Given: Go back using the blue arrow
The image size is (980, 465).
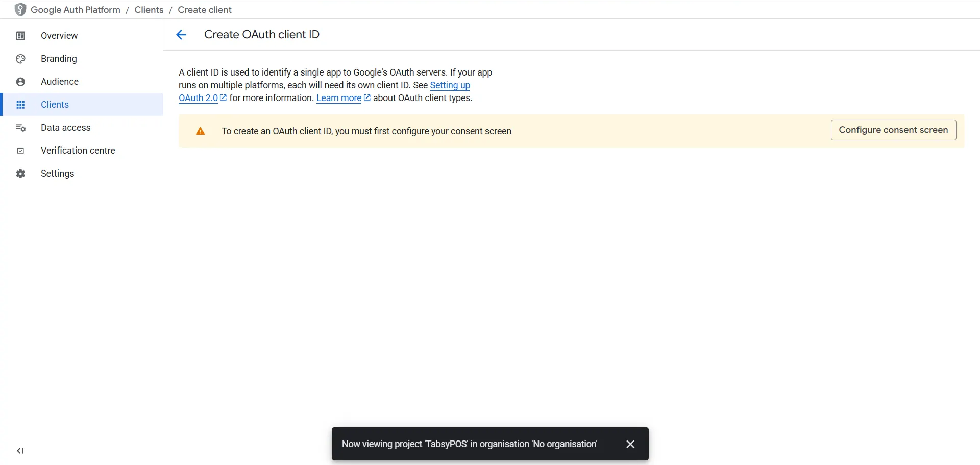Looking at the screenshot, I should pos(181,35).
